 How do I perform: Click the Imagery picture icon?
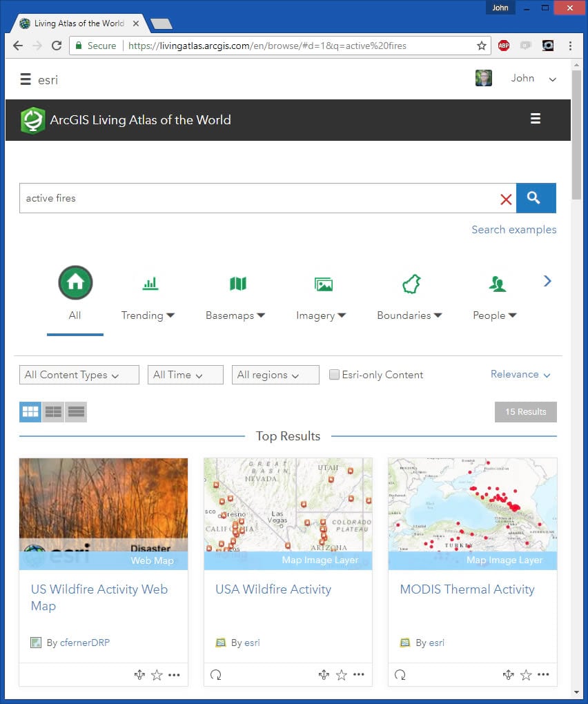[x=324, y=284]
